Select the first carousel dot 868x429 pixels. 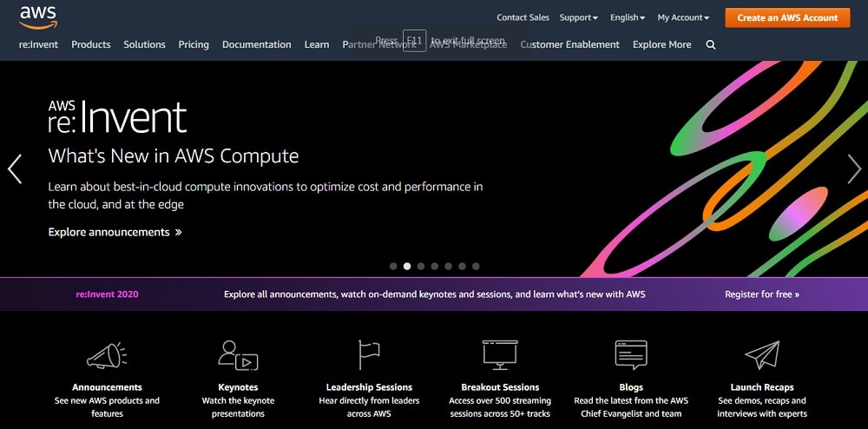coord(393,267)
